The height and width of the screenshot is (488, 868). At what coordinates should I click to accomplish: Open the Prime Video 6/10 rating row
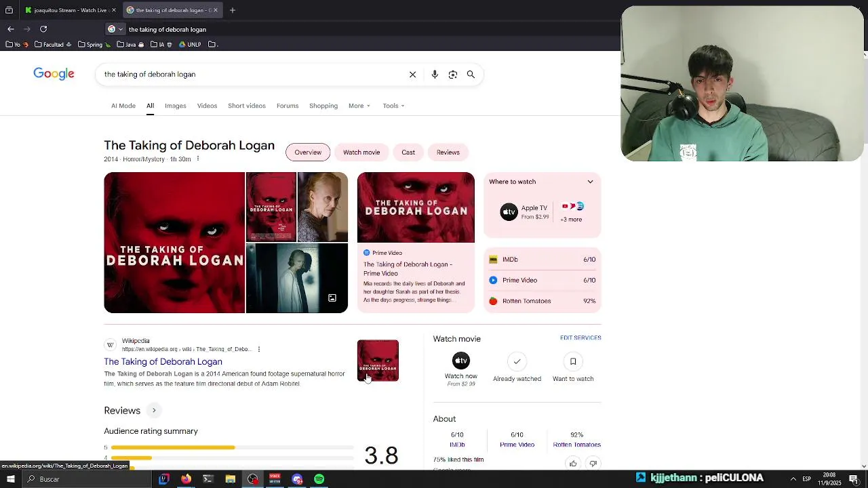pos(542,280)
